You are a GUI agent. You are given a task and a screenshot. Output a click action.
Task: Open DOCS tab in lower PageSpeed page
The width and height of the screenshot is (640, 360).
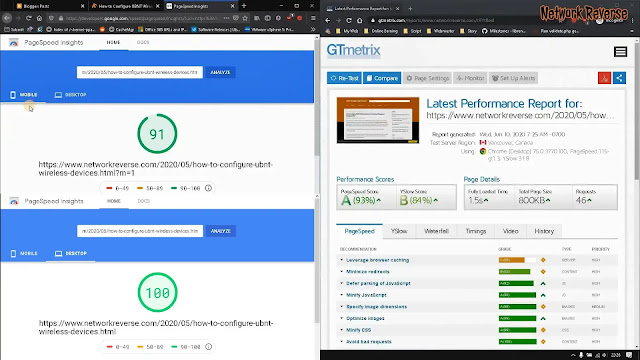143,201
